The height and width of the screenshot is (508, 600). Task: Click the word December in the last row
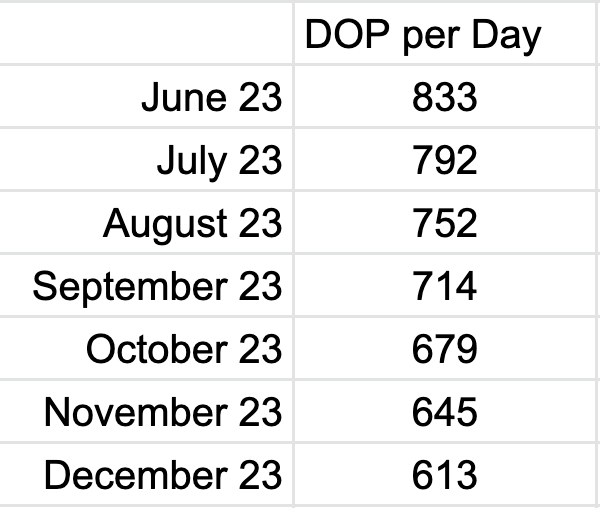pyautogui.click(x=136, y=475)
